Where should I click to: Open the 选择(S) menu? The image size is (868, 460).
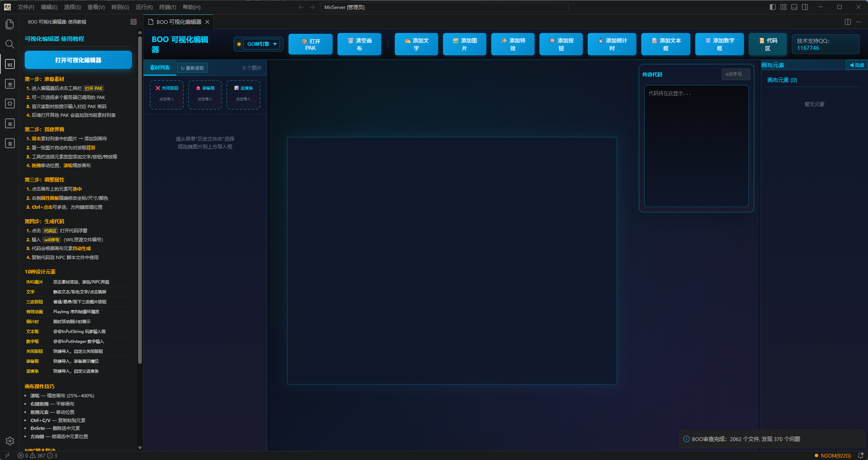coord(73,7)
